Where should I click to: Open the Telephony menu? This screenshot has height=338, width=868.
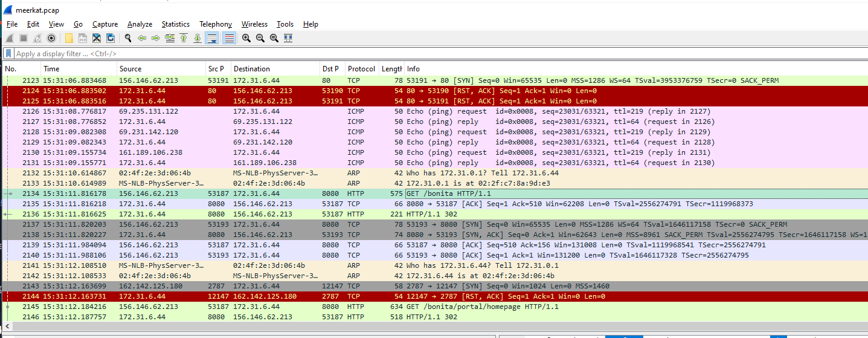(216, 24)
